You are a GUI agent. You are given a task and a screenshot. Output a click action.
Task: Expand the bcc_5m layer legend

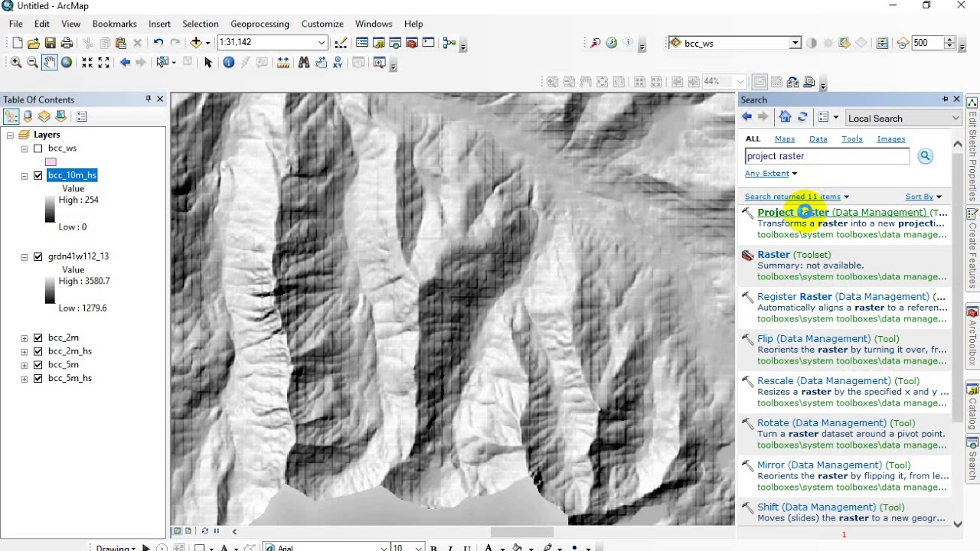[x=24, y=365]
